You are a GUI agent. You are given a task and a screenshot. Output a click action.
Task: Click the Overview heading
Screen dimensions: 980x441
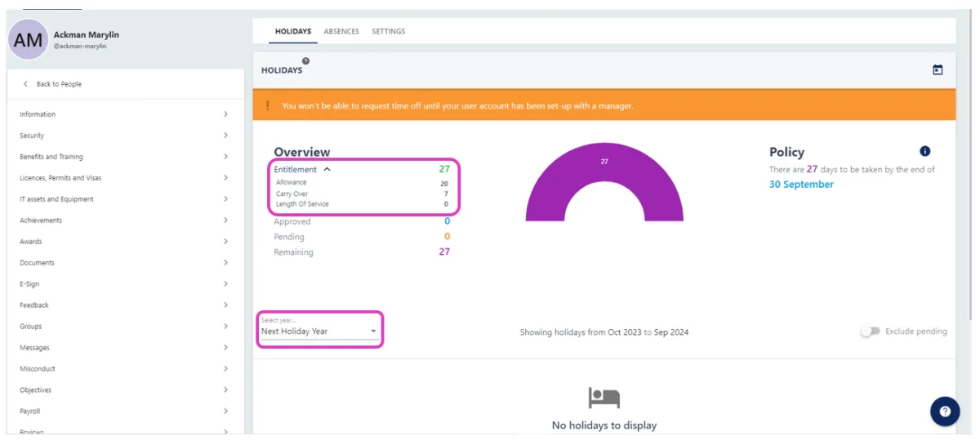pos(302,152)
